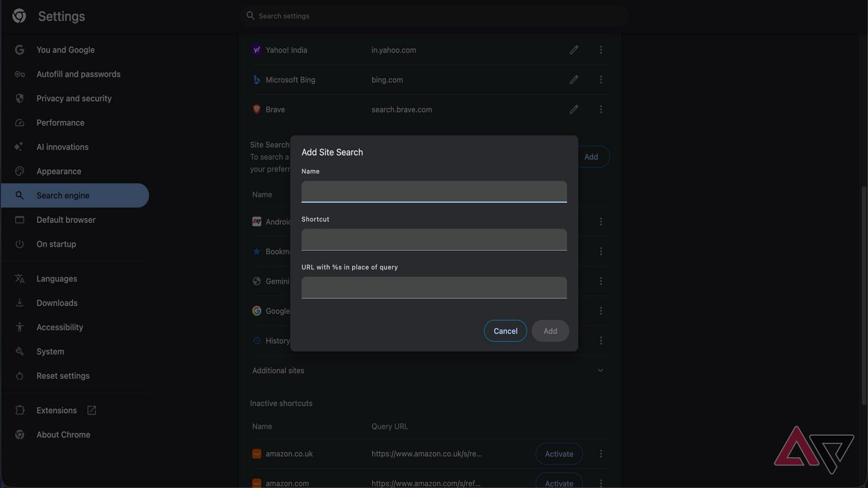
Task: Open Accessibility settings
Action: coord(75,327)
